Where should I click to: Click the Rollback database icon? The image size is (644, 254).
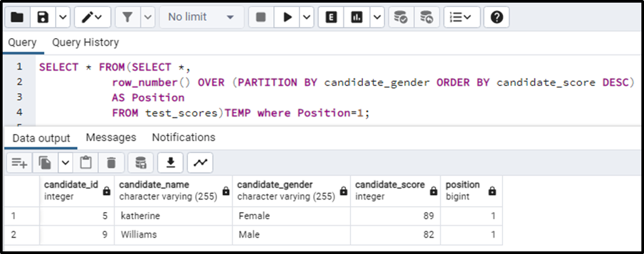pyautogui.click(x=426, y=17)
